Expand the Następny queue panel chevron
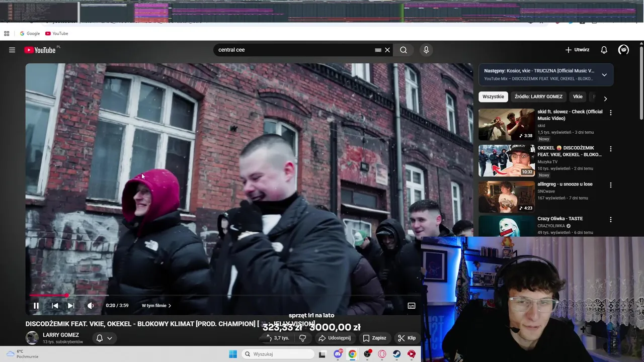 (x=604, y=74)
